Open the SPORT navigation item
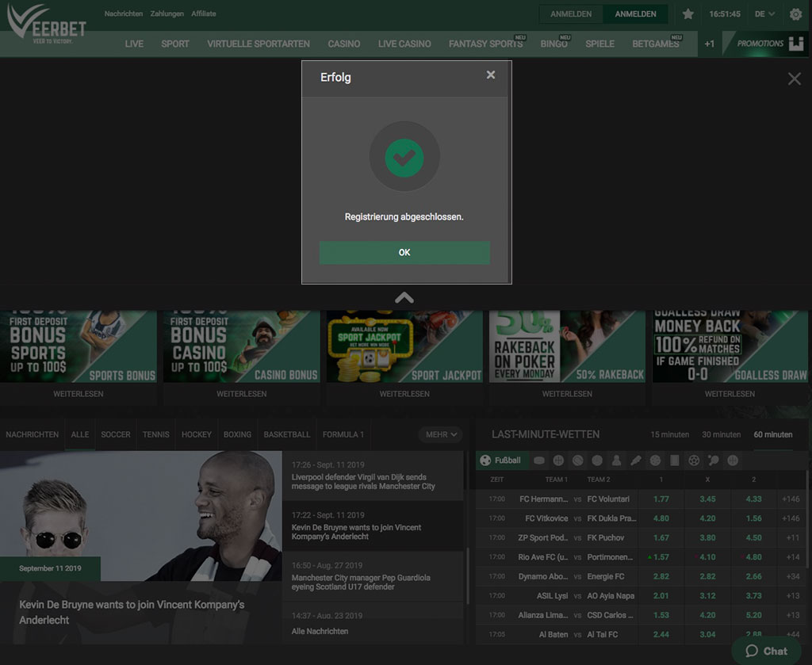The image size is (812, 665). (x=175, y=44)
